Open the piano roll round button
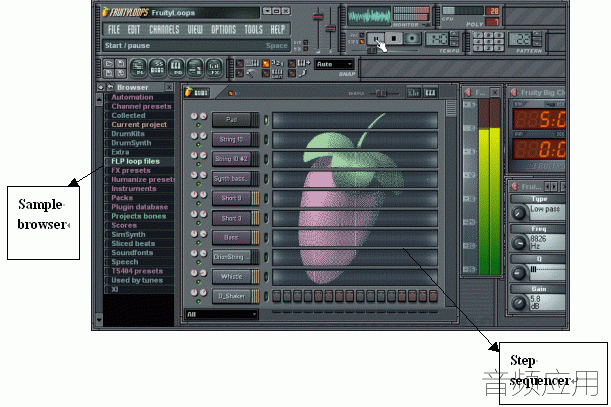Screen dimensions: 611x407 (176, 68)
